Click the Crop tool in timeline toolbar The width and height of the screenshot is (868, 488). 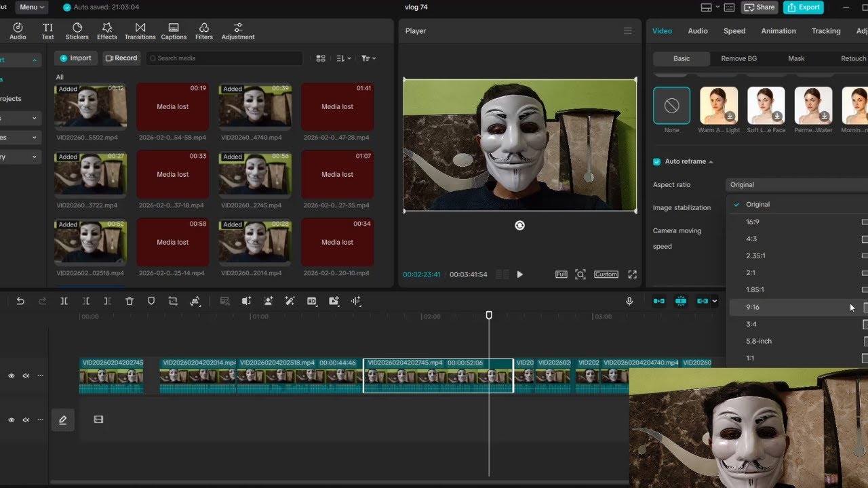[173, 301]
